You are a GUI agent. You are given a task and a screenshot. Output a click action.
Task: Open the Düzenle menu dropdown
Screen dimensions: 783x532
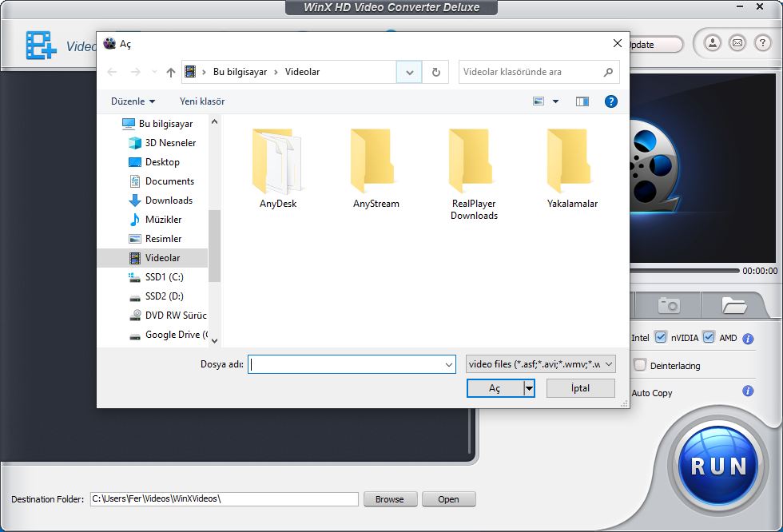(133, 101)
